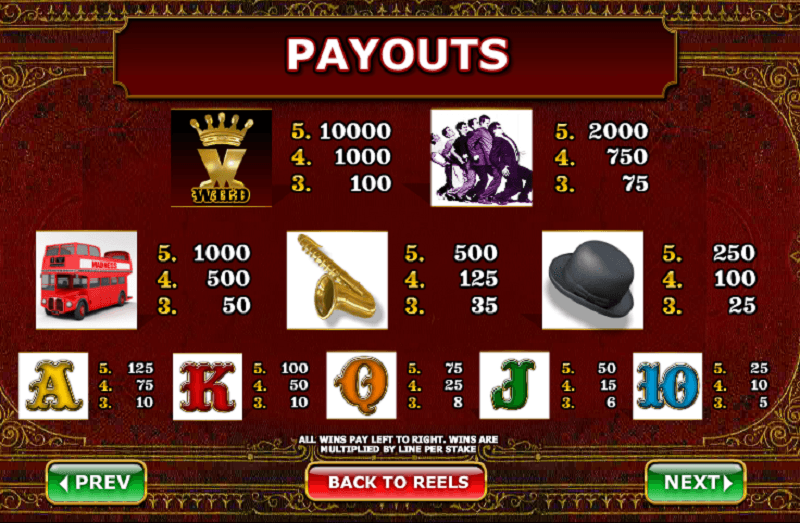Return to game via Back To Reels
This screenshot has width=800, height=523.
tap(396, 482)
